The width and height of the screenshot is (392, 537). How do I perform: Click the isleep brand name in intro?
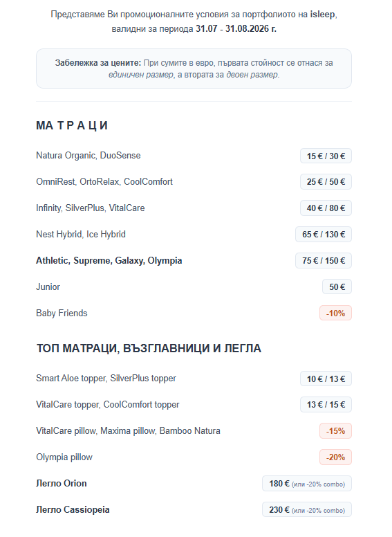(322, 15)
